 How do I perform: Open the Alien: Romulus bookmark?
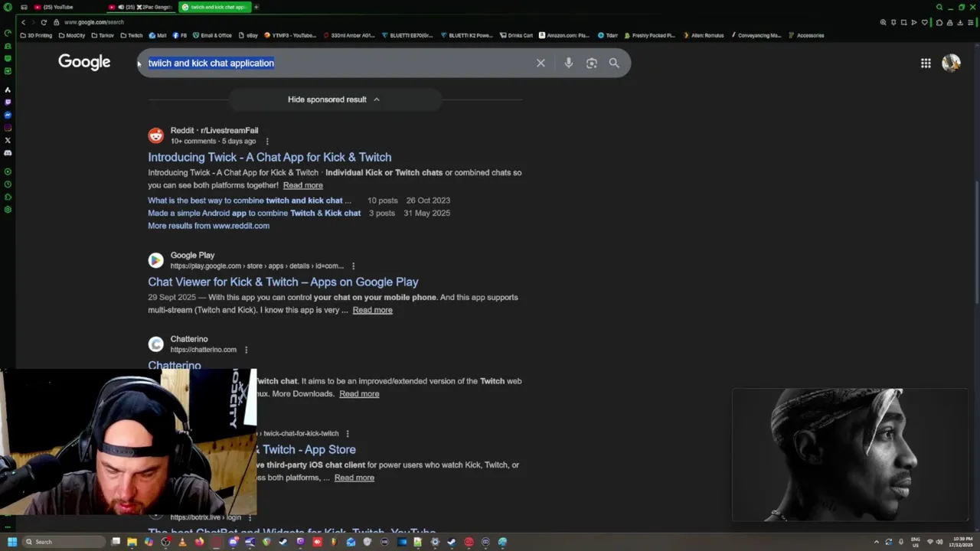(x=703, y=35)
